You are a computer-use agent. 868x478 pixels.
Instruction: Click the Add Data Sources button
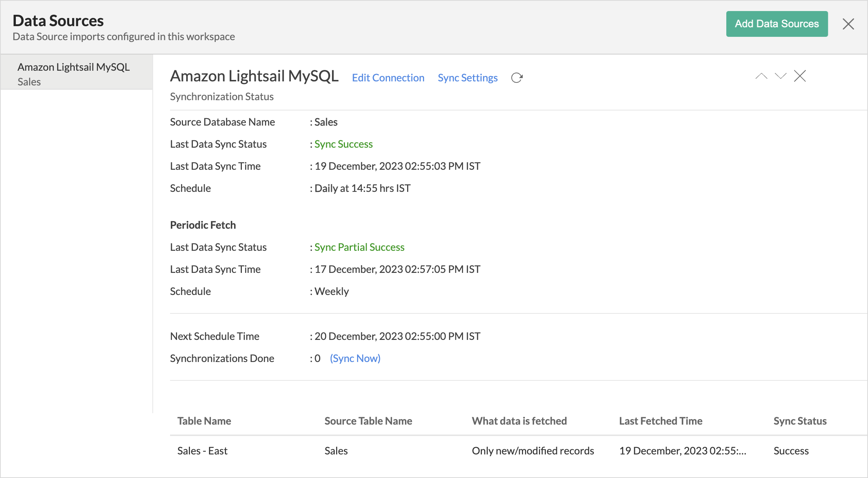[x=777, y=24]
